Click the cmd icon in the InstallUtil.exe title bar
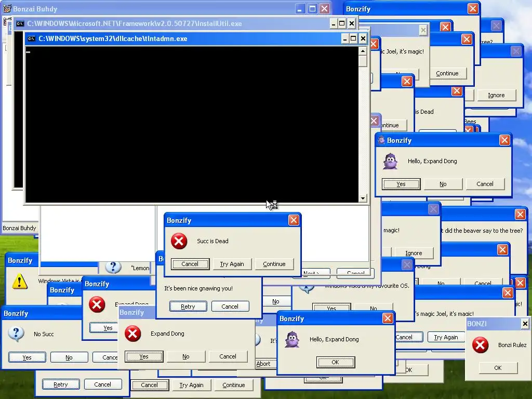 point(20,24)
